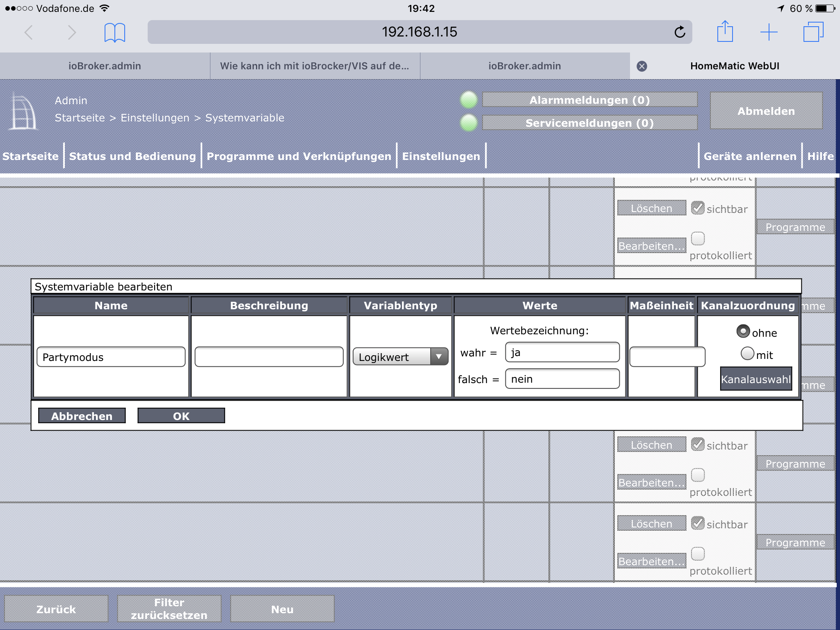Open Programme und Verknüpfungen menu
840x630 pixels.
click(x=299, y=156)
